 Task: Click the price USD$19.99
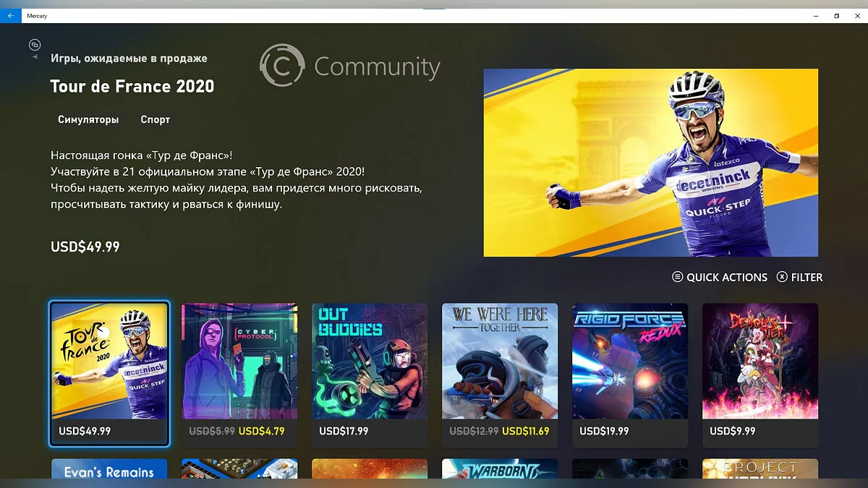[x=604, y=431]
